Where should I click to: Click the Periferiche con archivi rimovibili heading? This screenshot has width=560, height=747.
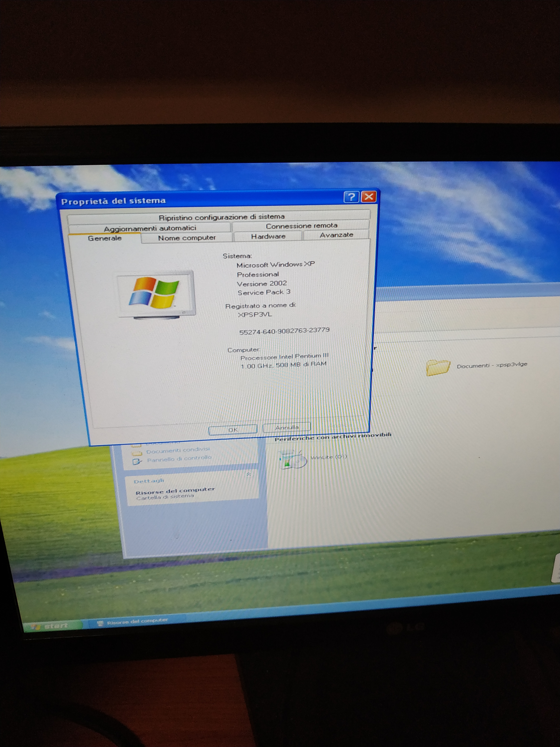coord(333,437)
